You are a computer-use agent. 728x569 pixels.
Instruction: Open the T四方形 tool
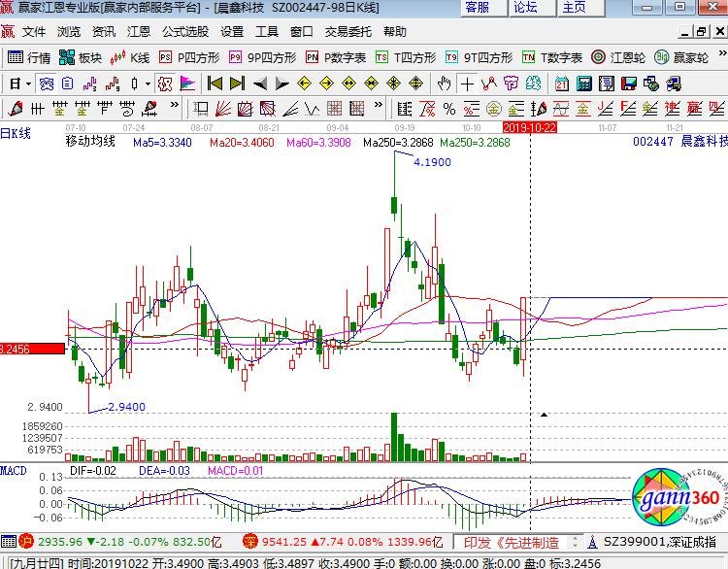click(x=406, y=57)
